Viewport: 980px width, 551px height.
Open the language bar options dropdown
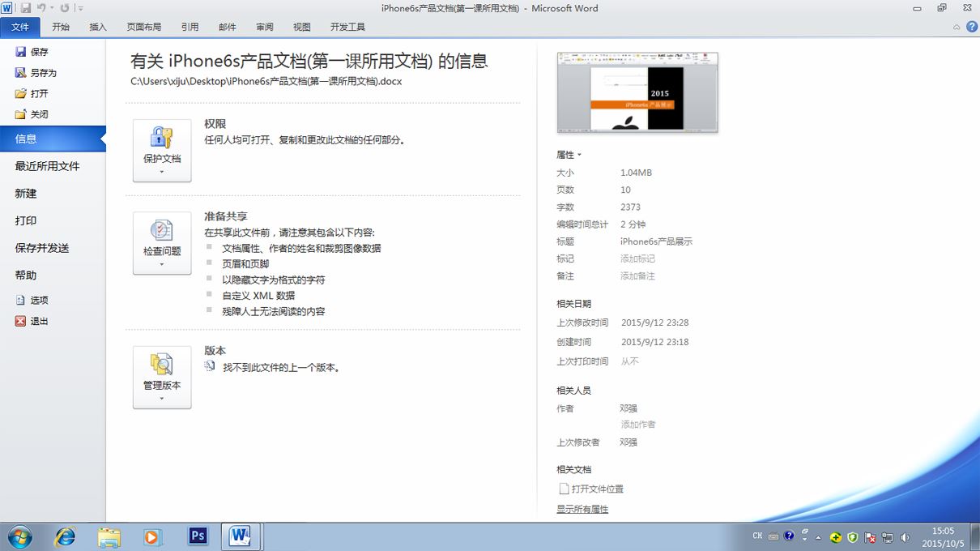tap(804, 540)
